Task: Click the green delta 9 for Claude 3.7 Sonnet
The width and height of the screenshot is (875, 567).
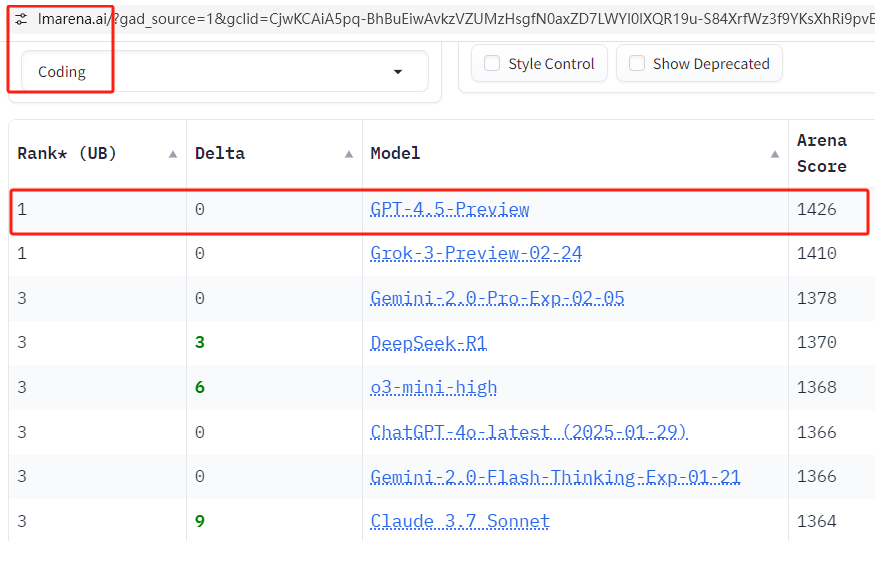Action: pos(200,521)
